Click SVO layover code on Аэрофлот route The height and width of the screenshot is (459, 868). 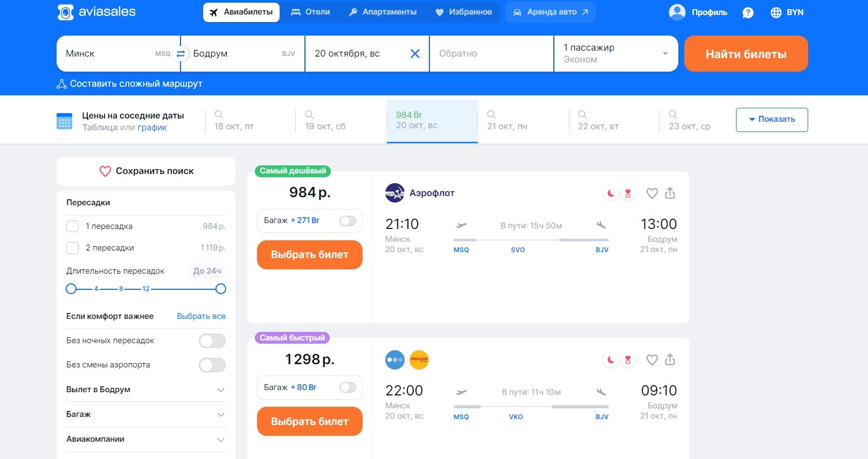[x=518, y=250]
